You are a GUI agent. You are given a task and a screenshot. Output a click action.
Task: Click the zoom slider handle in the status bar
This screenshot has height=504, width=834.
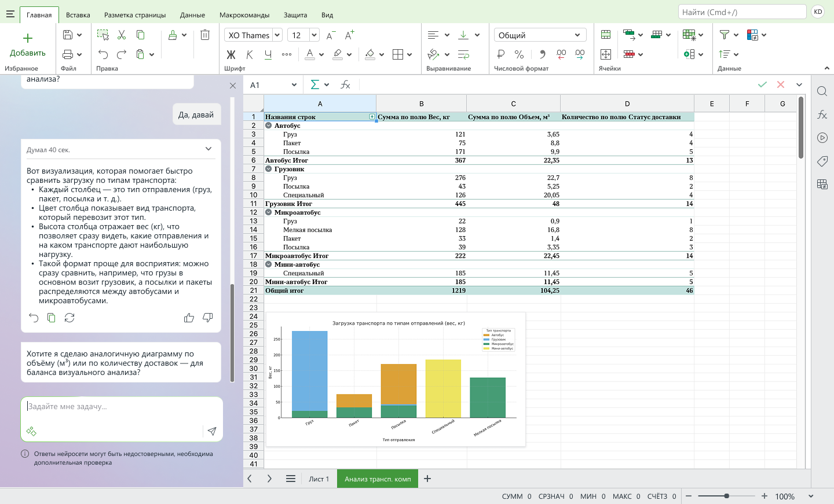coord(726,496)
